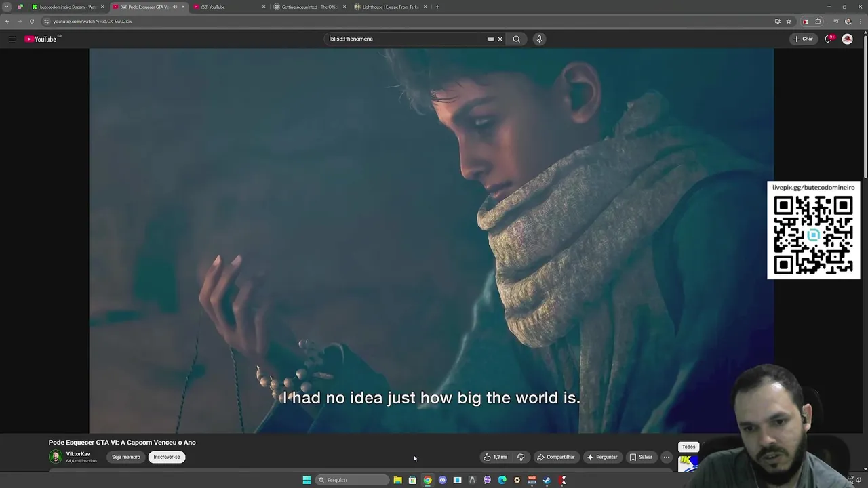Open File Explorer from taskbar
The image size is (868, 488).
[397, 480]
